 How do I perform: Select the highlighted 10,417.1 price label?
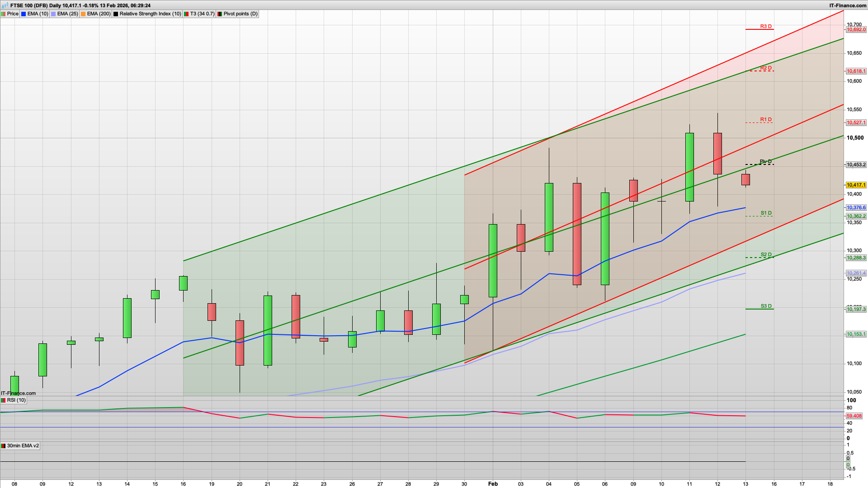pyautogui.click(x=856, y=185)
